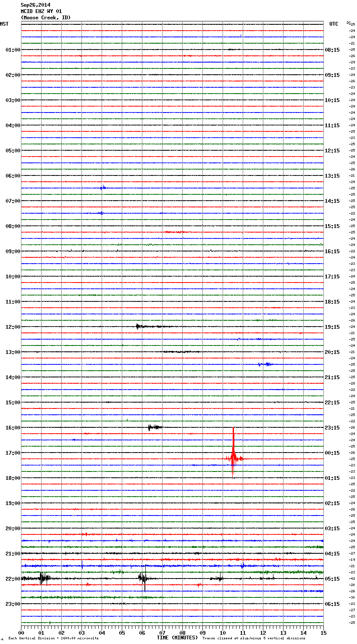The height and width of the screenshot is (644, 357).
Task: Click the 'MST' timezone label
Action: tap(4, 24)
